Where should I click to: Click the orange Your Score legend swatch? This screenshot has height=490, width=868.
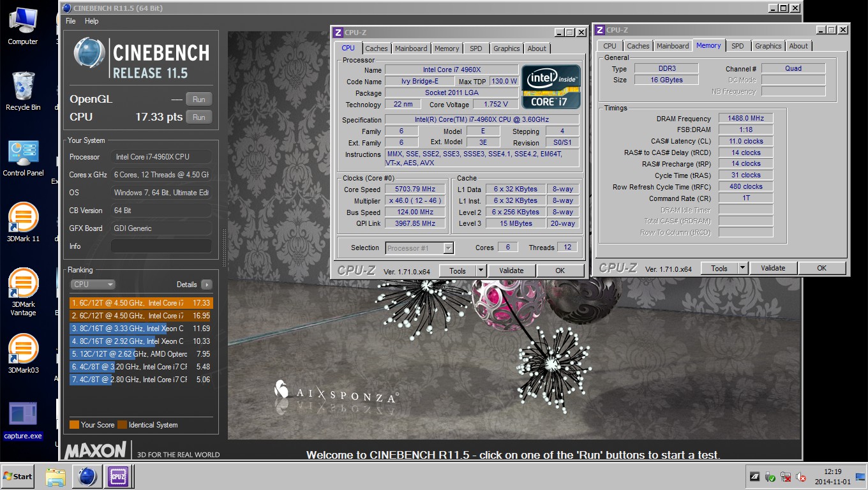coord(74,425)
